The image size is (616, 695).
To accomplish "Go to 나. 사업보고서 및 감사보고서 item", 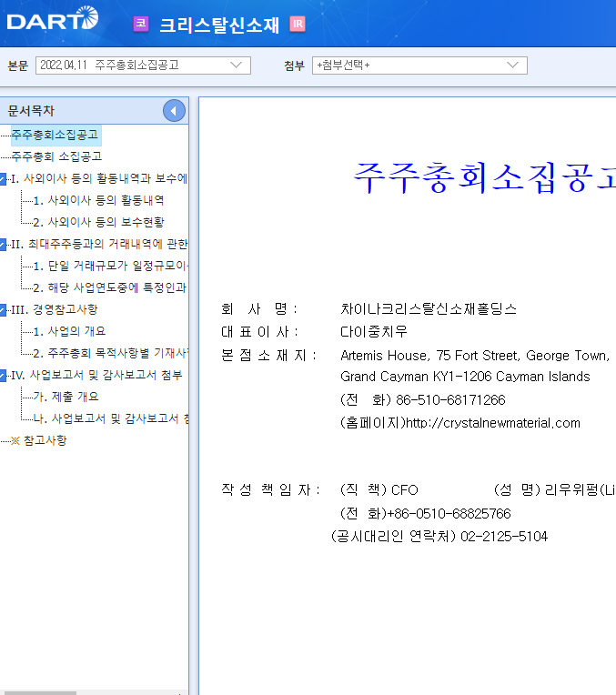I will (110, 418).
